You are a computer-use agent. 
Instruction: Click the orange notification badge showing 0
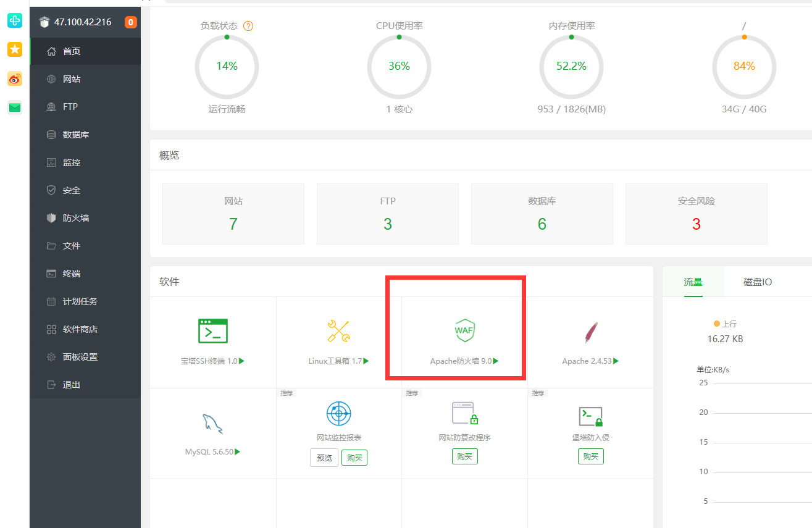coord(131,22)
